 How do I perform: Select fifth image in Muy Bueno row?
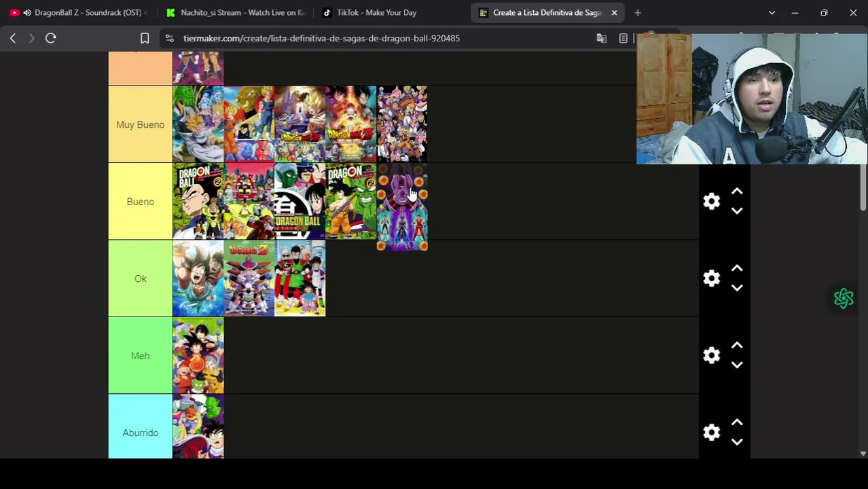402,124
